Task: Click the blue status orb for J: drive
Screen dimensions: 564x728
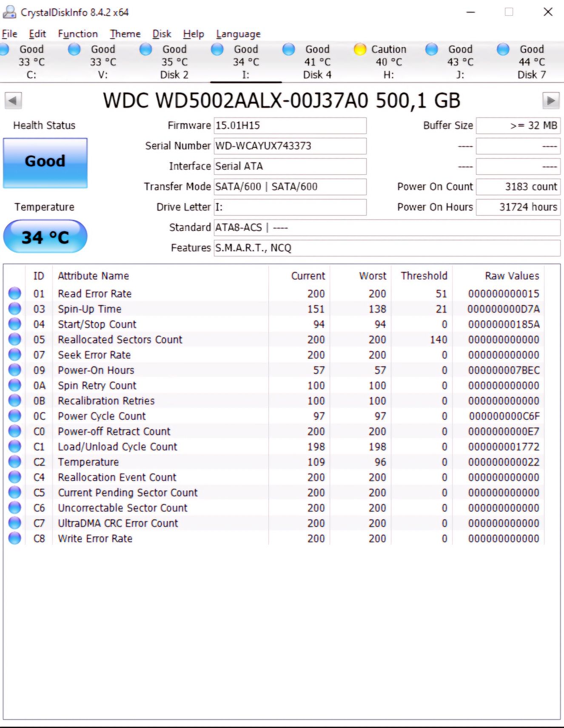Action: pyautogui.click(x=431, y=49)
